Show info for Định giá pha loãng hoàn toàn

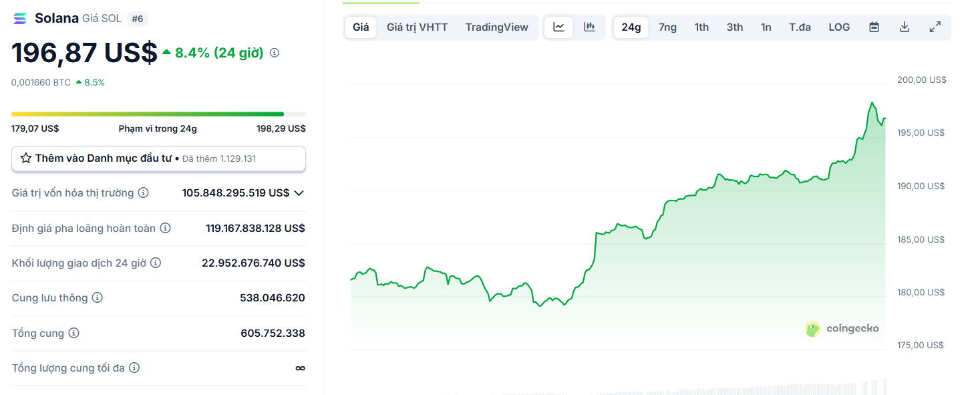165,228
